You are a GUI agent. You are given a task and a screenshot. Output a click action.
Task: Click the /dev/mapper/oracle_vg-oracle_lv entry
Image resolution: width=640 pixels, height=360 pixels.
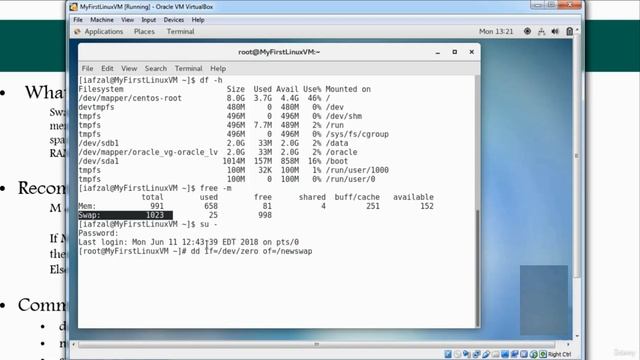click(x=148, y=152)
